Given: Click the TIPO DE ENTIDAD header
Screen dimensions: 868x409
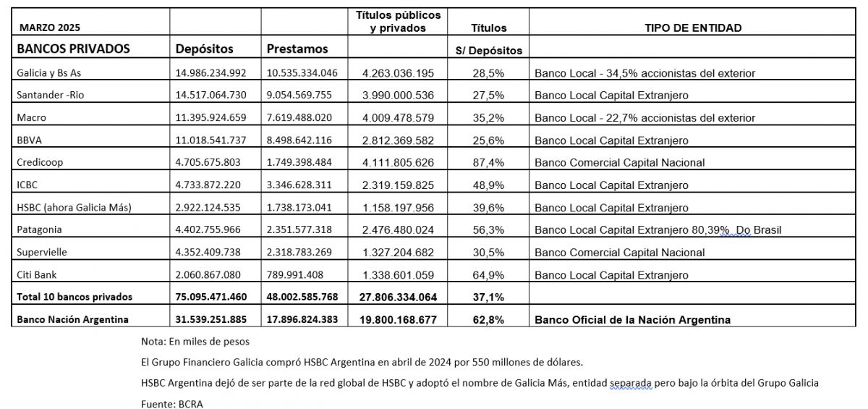Looking at the screenshot, I should (693, 28).
